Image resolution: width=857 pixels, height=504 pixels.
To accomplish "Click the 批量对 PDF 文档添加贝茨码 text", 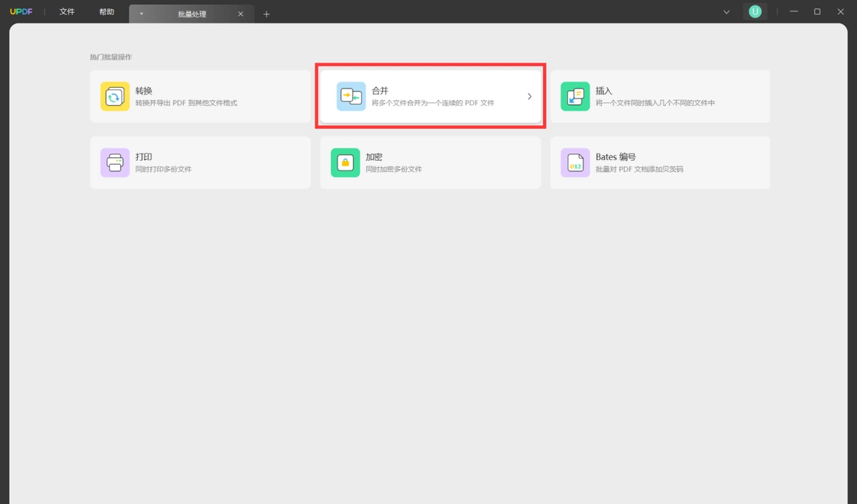I will 639,169.
